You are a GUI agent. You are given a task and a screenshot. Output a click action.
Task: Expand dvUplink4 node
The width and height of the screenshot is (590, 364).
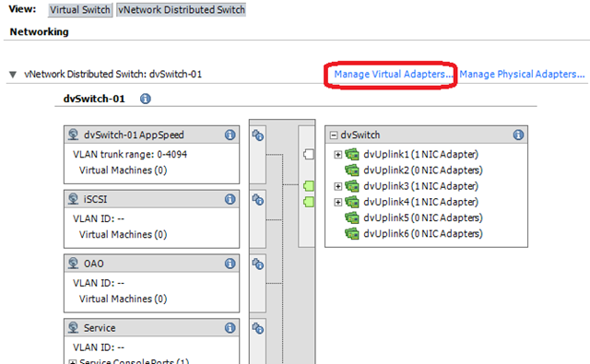pyautogui.click(x=338, y=202)
